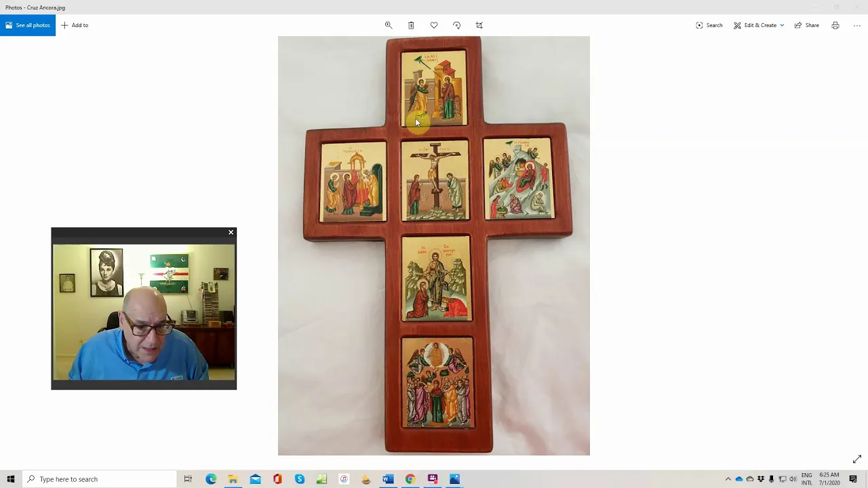Rotate the photo

coord(456,25)
